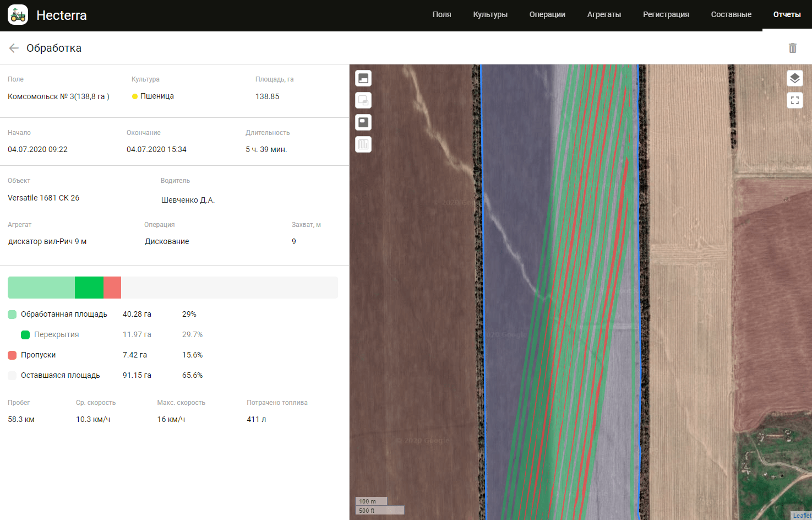Switch the map to fullscreen view
Viewport: 812px width, 520px height.
point(794,100)
